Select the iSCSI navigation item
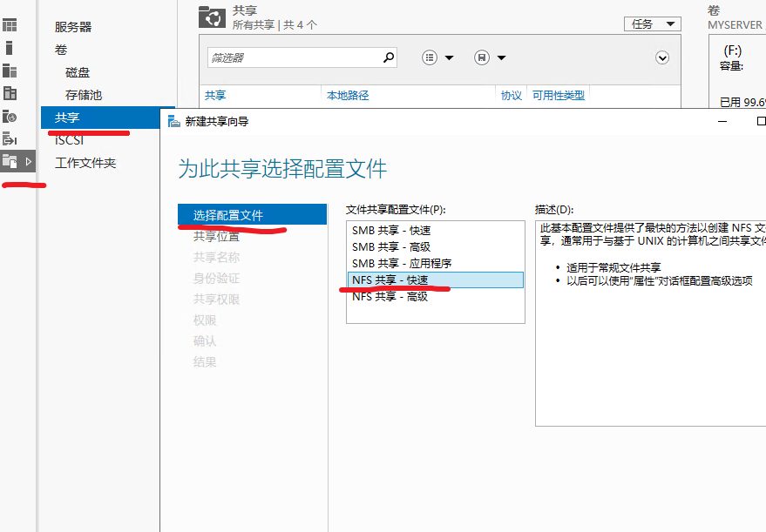The width and height of the screenshot is (766, 532). click(x=69, y=140)
